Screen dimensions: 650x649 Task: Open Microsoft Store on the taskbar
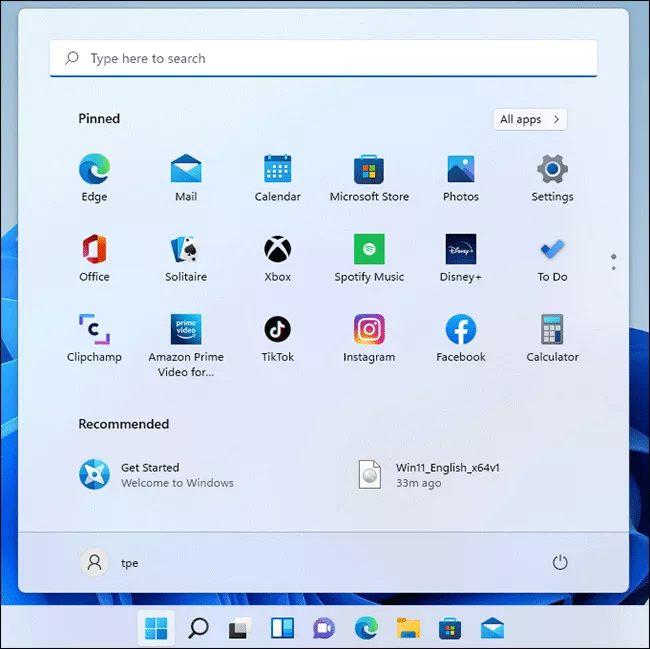pos(450,628)
